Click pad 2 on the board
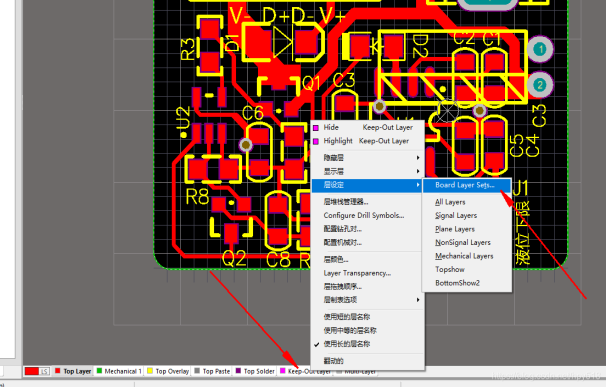Viewport: 606px width, 387px height. pyautogui.click(x=540, y=85)
